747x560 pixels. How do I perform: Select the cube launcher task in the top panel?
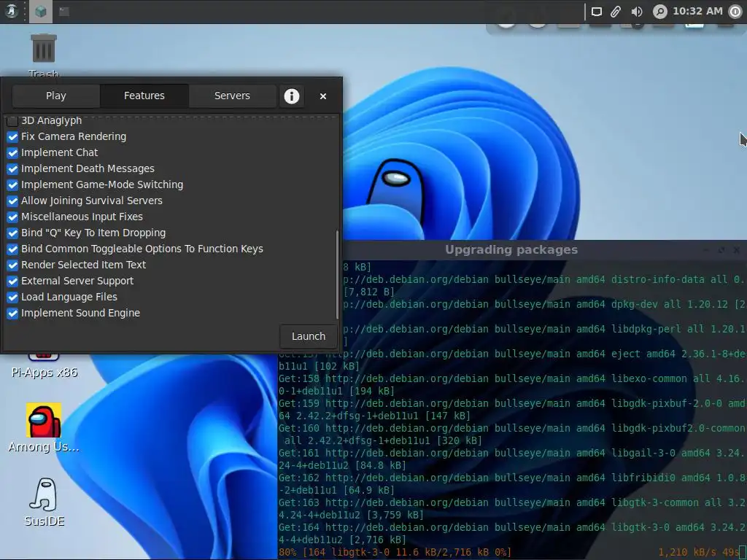tap(41, 12)
